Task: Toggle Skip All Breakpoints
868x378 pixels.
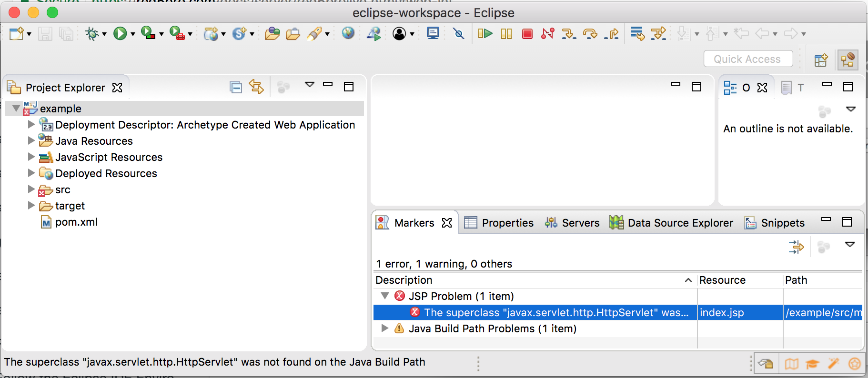Action: (459, 34)
